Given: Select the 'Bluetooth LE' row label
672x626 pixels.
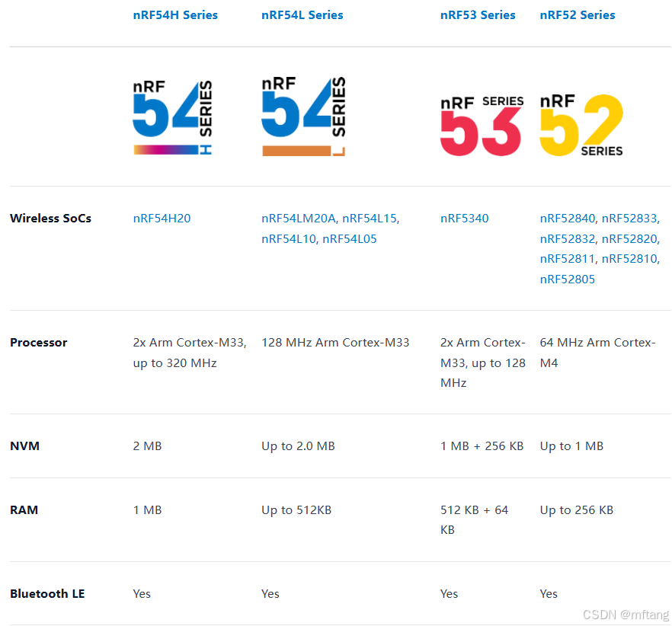Looking at the screenshot, I should coord(47,594).
